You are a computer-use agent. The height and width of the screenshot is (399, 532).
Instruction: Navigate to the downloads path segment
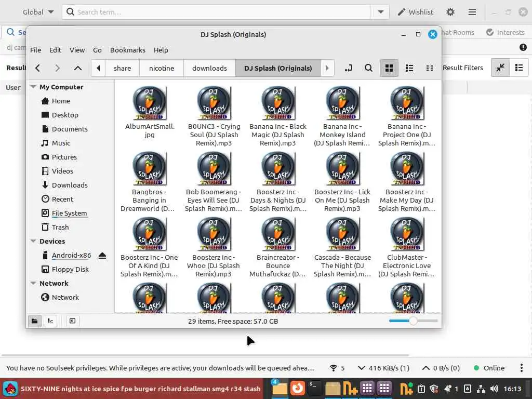(209, 68)
